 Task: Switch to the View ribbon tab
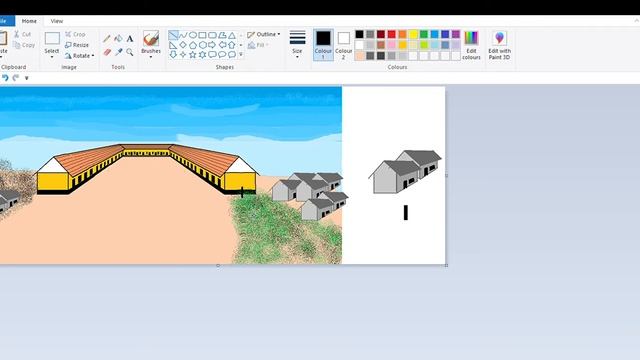(x=57, y=21)
